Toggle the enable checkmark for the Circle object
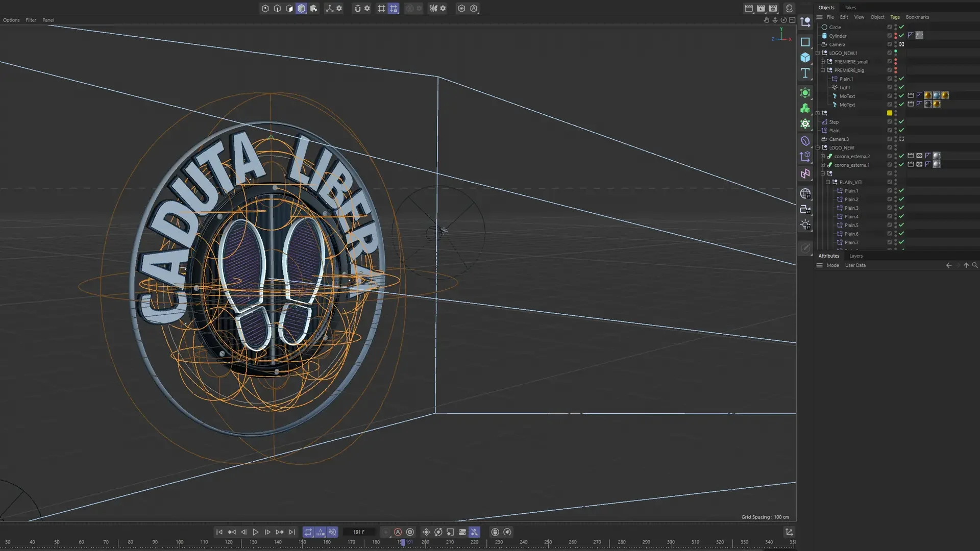The image size is (980, 551). pos(901,27)
